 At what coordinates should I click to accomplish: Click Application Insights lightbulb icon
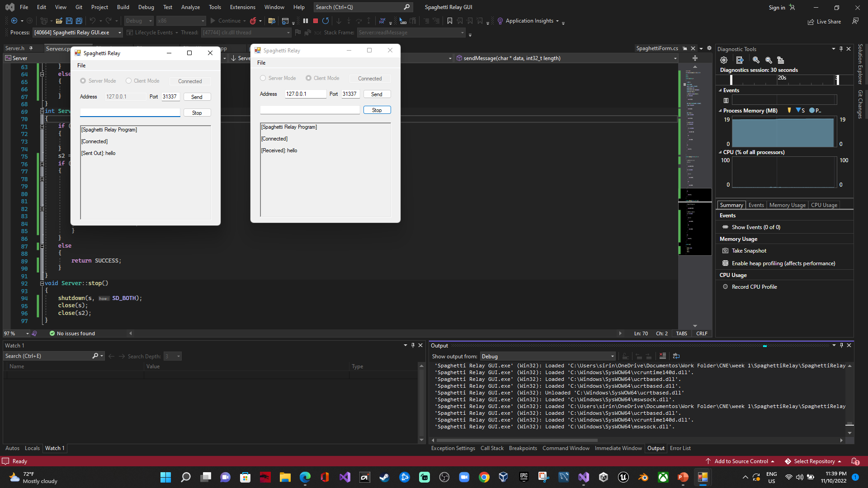pos(500,21)
